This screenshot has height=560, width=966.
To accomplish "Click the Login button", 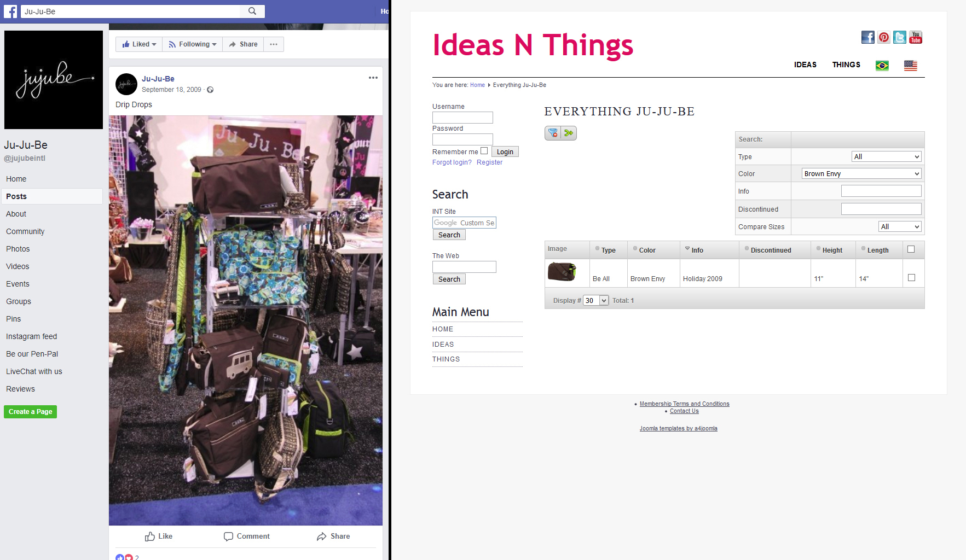I will (505, 151).
